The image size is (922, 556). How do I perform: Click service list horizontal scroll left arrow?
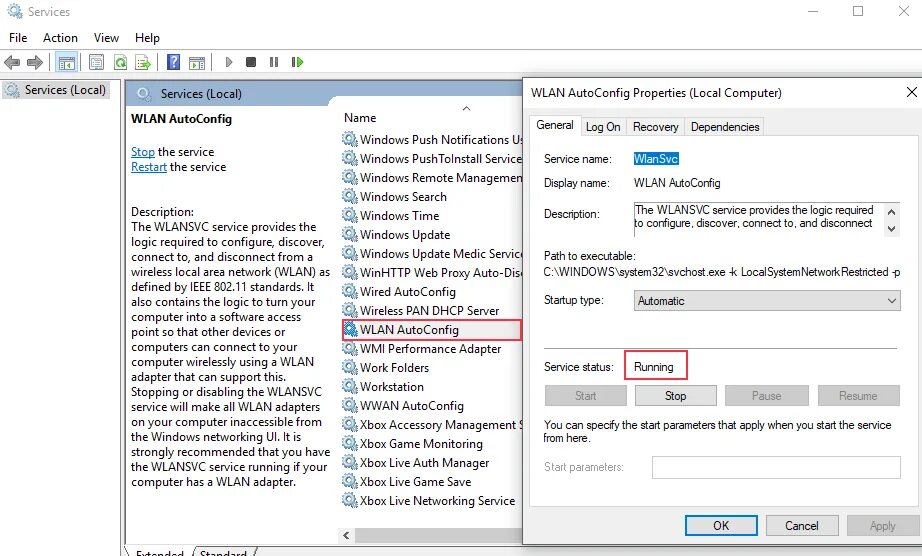[346, 535]
